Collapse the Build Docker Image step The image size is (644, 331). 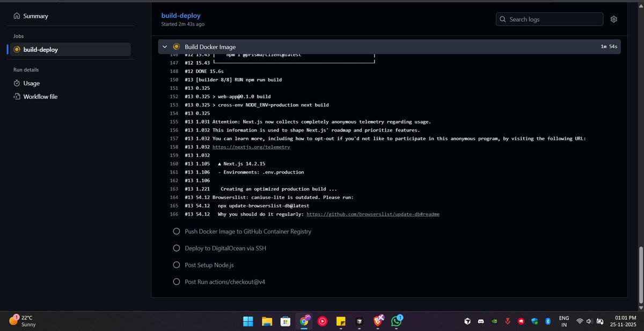165,47
